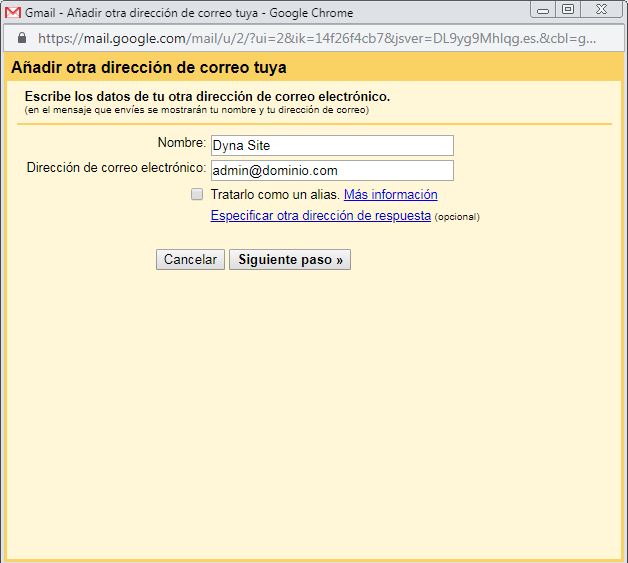The image size is (628, 563).
Task: Click the '(opcional)' text beside the reply link
Action: click(x=457, y=217)
